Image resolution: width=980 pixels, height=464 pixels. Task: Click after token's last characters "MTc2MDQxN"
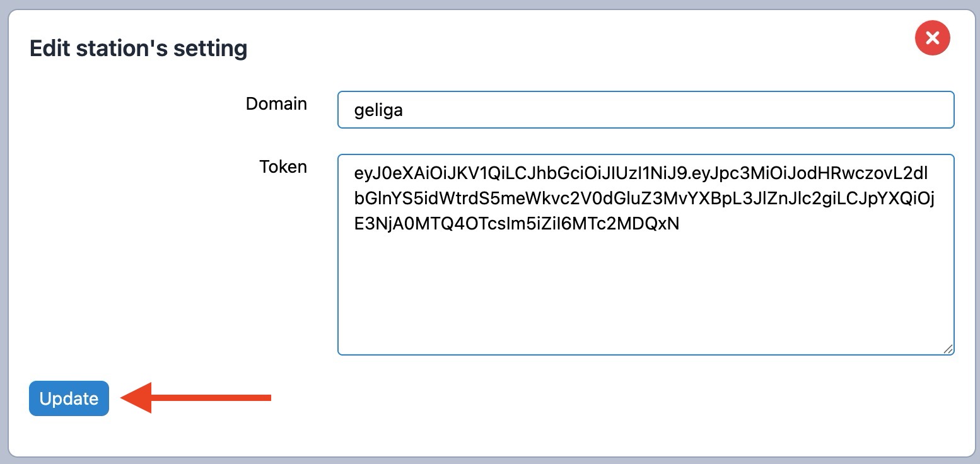(x=682, y=224)
